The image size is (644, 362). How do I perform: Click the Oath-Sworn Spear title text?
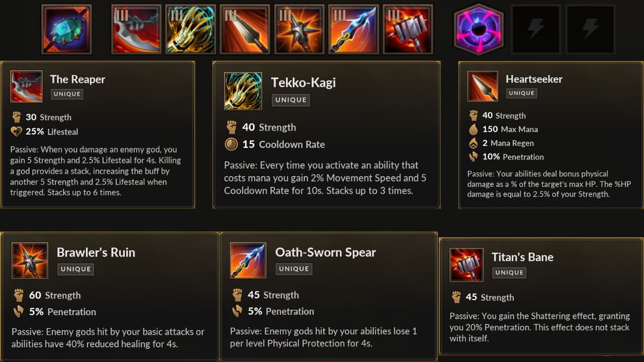[x=326, y=252]
